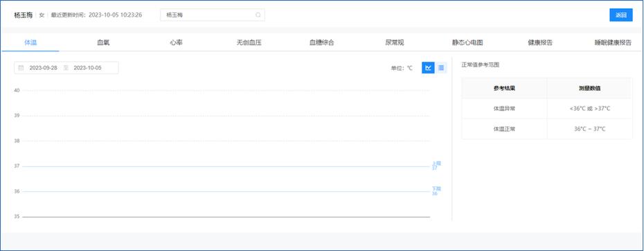Screen dimensions: 644x251
Task: Click the 40 y-axis label
Action: (17, 90)
